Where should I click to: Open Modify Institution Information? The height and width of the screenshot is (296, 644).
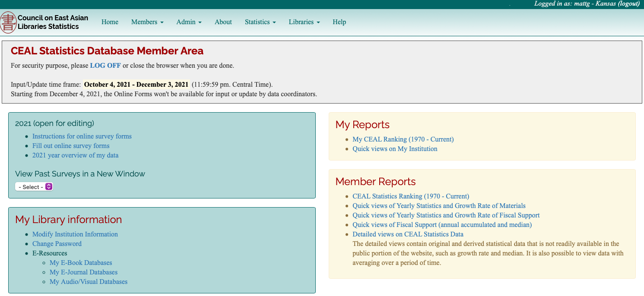(x=75, y=234)
